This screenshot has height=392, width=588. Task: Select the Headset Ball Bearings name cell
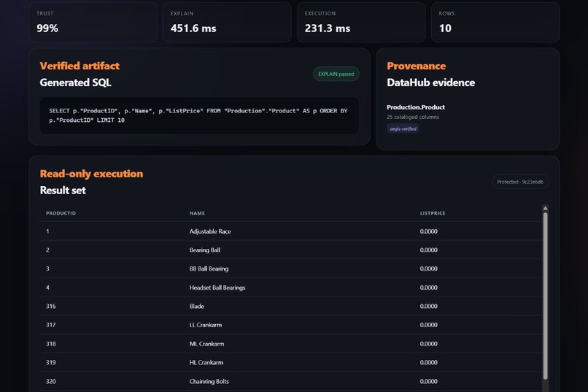point(217,288)
